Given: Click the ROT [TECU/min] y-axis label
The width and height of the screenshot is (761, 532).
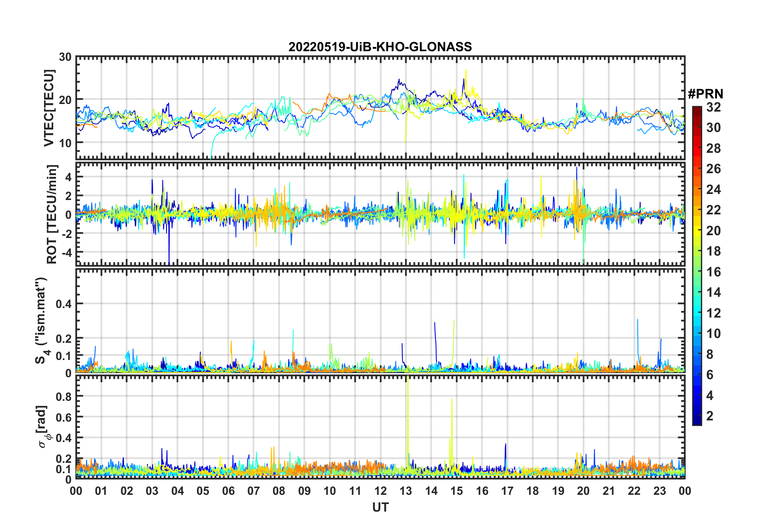Looking at the screenshot, I should (52, 214).
